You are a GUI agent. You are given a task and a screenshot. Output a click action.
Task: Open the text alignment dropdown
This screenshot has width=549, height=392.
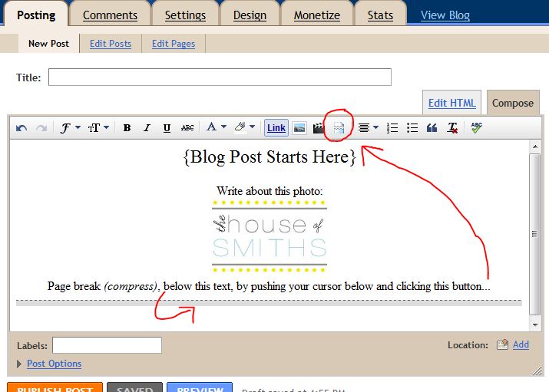coord(368,128)
